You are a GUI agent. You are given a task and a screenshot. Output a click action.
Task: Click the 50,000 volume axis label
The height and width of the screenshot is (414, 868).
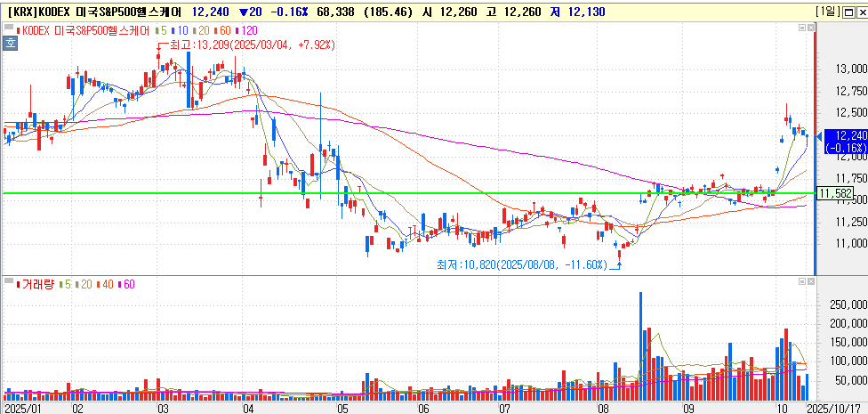(x=851, y=380)
